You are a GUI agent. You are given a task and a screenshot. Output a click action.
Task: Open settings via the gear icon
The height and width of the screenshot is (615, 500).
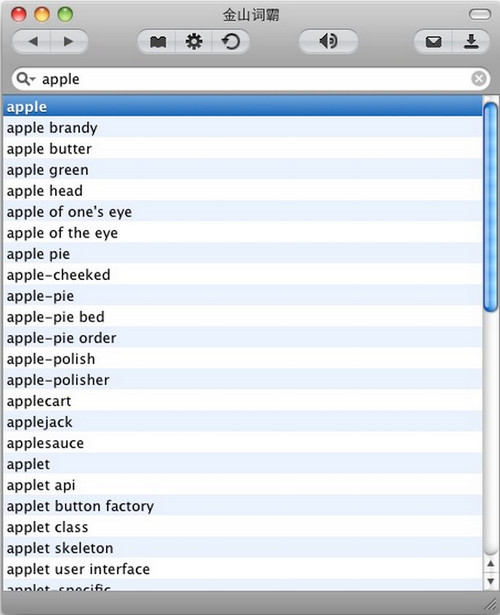pyautogui.click(x=194, y=41)
